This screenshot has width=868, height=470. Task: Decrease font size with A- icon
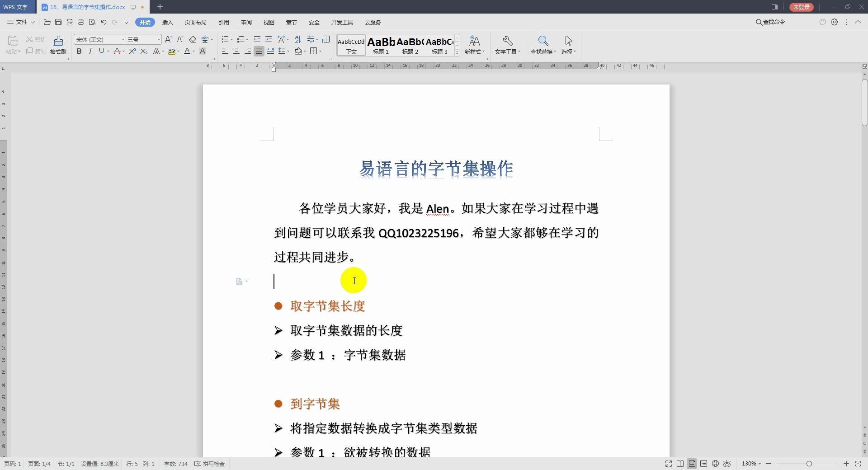pos(180,39)
